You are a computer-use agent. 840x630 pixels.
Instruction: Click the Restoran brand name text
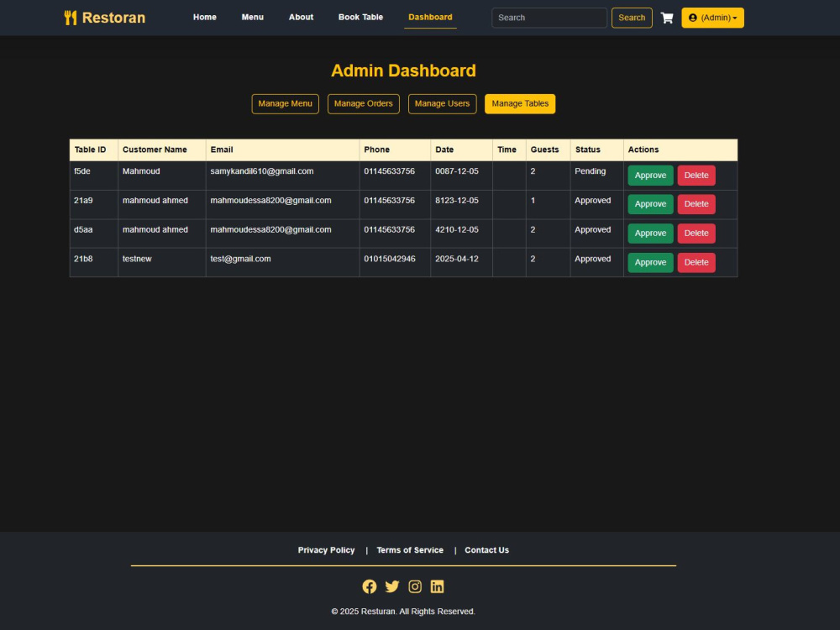(x=113, y=18)
